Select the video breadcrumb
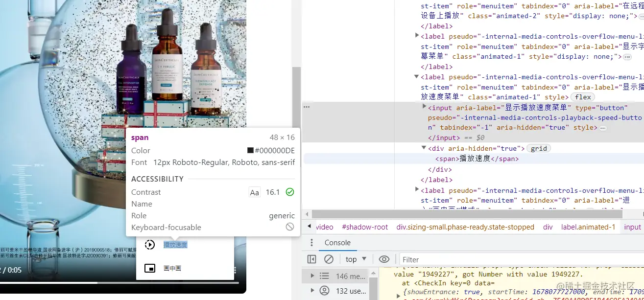644x300 pixels. (x=325, y=227)
